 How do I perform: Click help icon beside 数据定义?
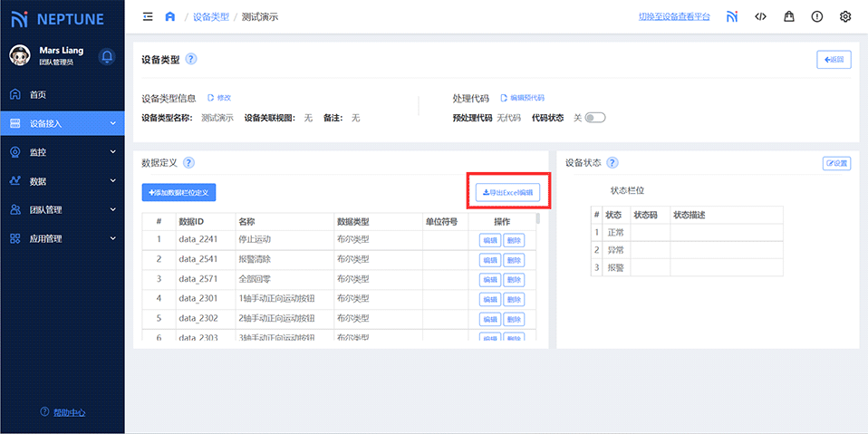pyautogui.click(x=188, y=163)
